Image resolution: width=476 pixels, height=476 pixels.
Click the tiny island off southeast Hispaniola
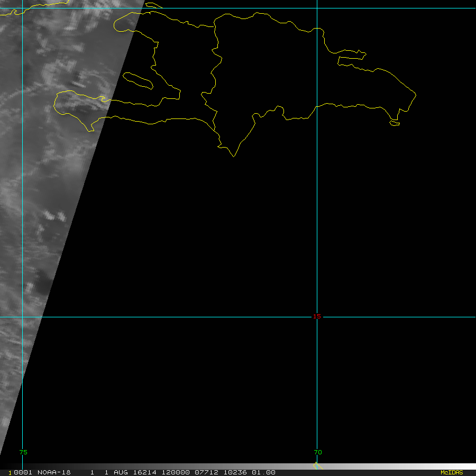[x=395, y=123]
